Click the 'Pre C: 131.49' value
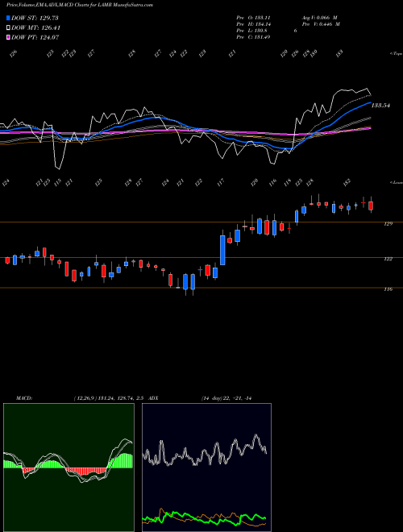Image resolution: width=403 pixels, height=532 pixels. (253, 37)
